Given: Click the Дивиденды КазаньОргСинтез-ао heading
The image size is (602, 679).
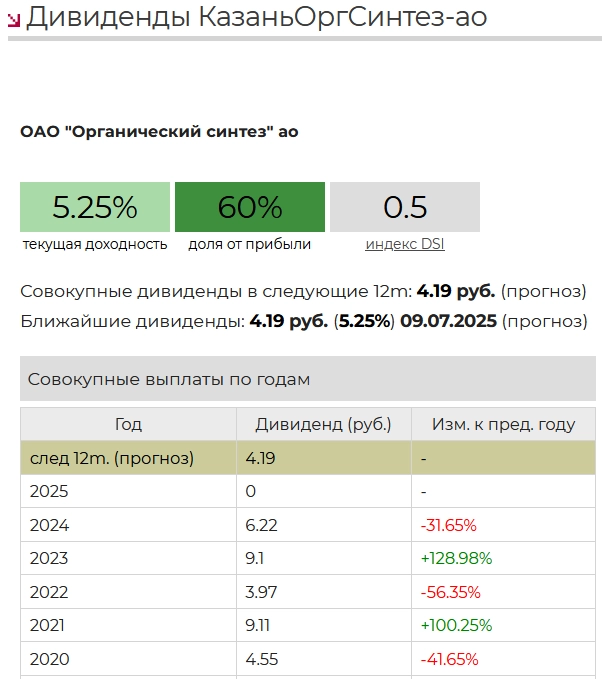Looking at the screenshot, I should pos(256,17).
